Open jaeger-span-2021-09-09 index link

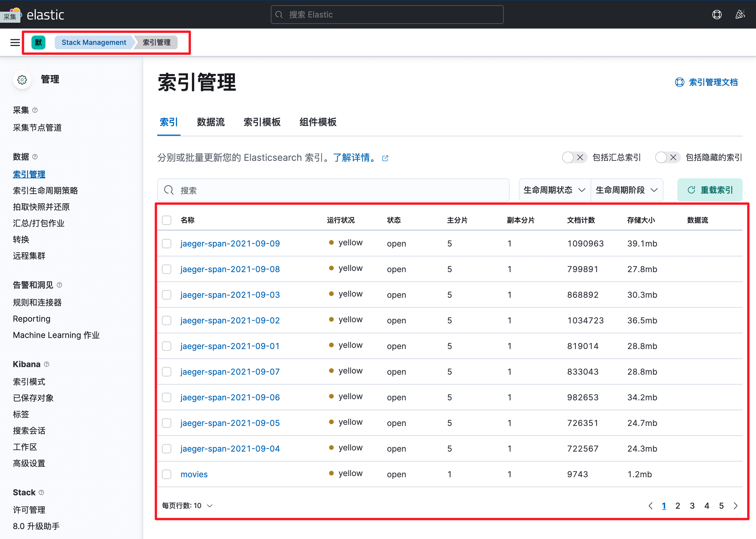(230, 243)
